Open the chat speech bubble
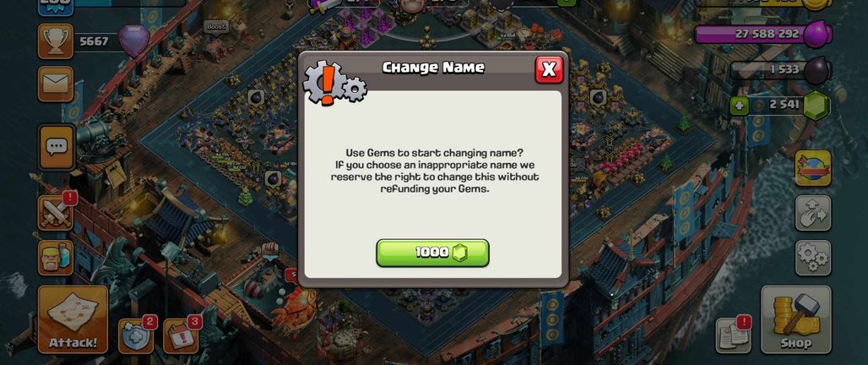This screenshot has height=365, width=868. (x=57, y=147)
